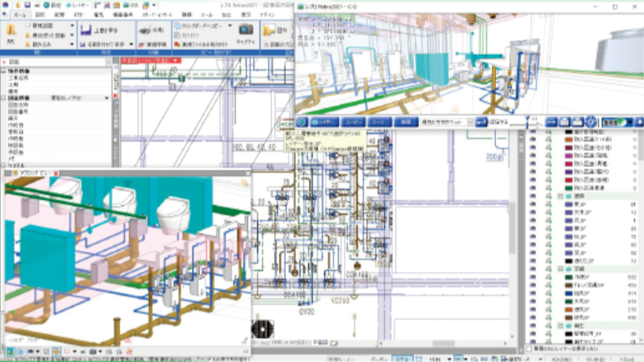The image size is (644, 362).
Task: Click the 図枠 folder icon in ribbon
Action: click(268, 30)
